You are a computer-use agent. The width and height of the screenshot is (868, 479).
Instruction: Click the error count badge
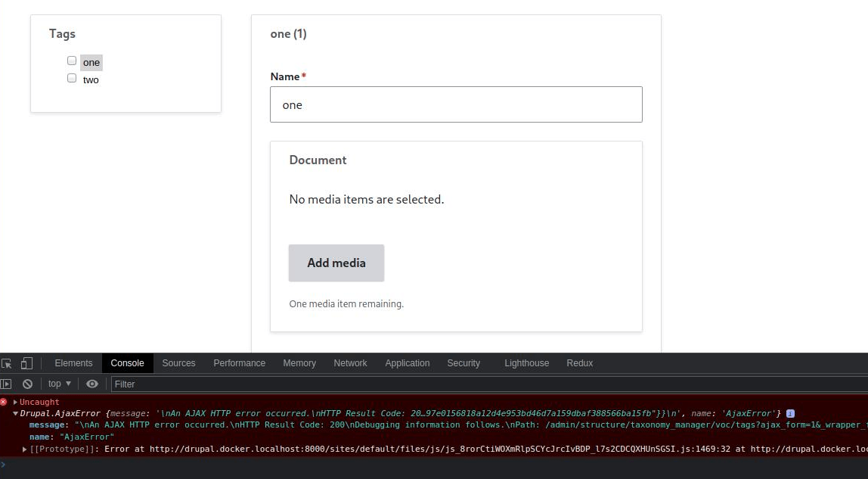tap(3, 402)
